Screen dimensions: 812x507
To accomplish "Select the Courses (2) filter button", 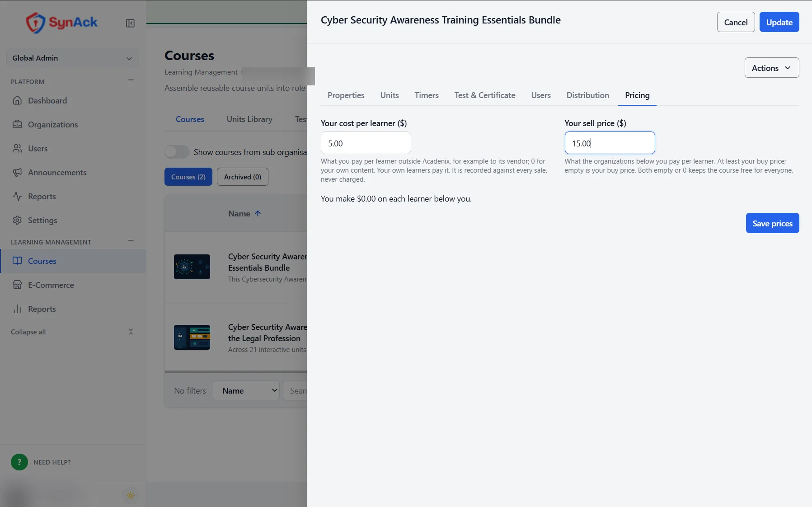I will [188, 177].
